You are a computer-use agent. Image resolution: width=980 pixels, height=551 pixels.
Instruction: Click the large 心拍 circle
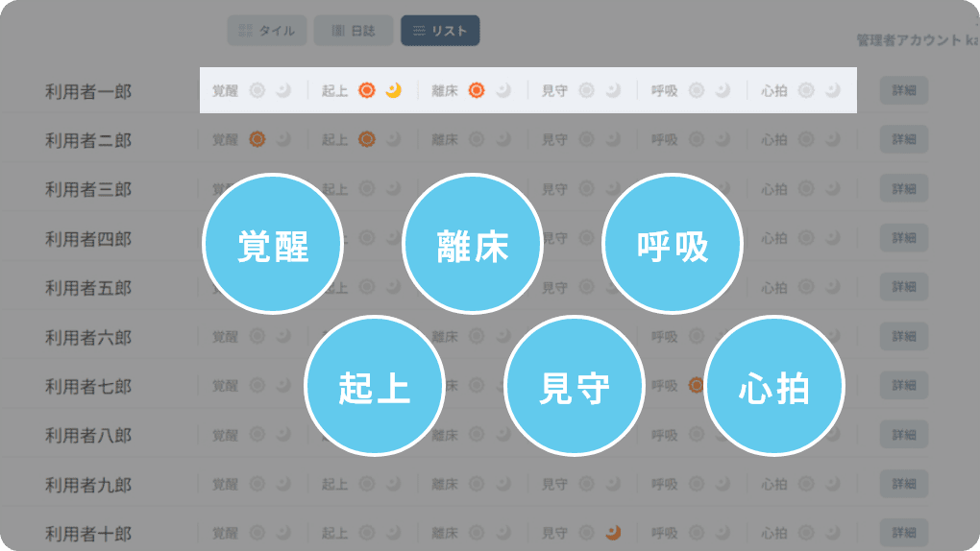[773, 387]
